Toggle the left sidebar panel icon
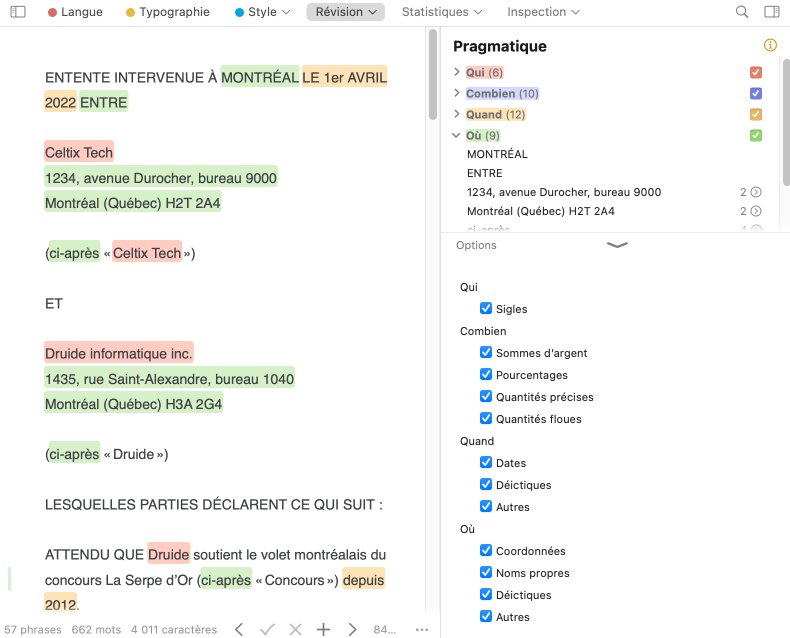The width and height of the screenshot is (790, 638). 18,12
